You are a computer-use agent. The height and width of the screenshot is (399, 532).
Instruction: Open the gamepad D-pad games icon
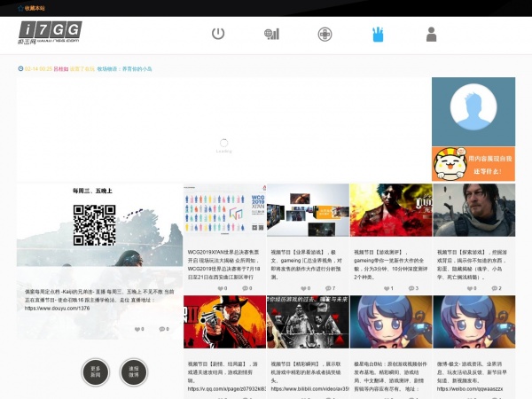coord(325,35)
